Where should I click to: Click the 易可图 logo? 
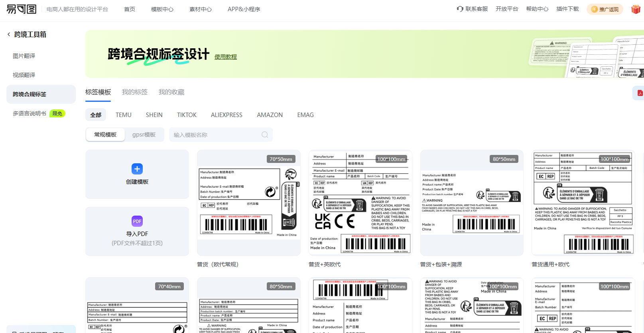coord(22,9)
